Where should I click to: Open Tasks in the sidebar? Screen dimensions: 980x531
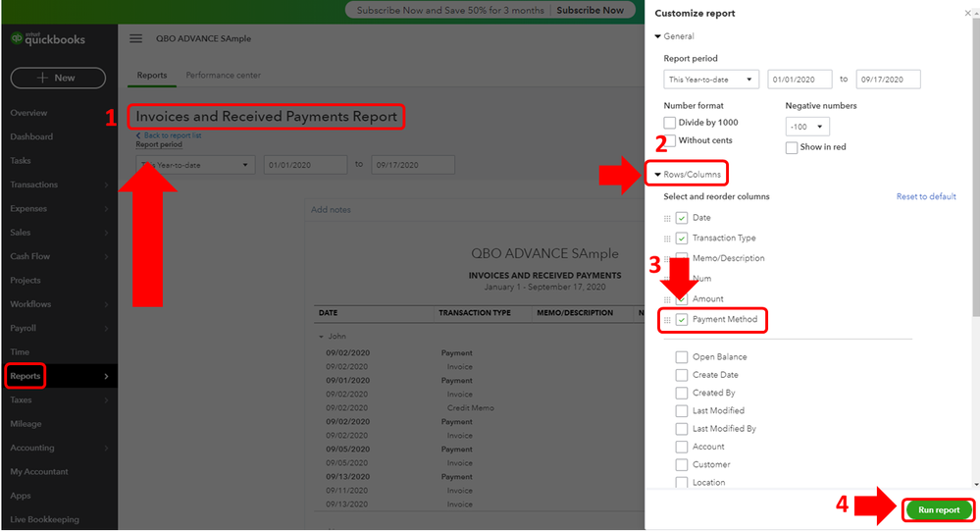[20, 161]
